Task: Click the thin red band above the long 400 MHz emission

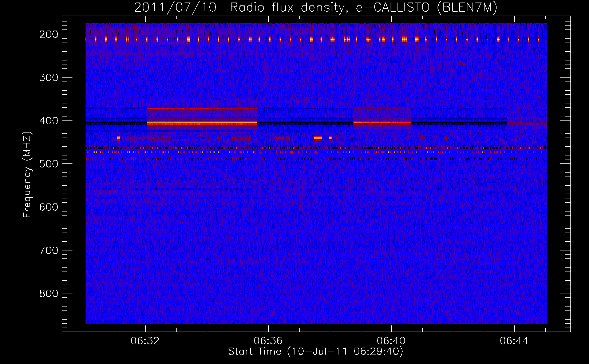Action: pyautogui.click(x=202, y=108)
